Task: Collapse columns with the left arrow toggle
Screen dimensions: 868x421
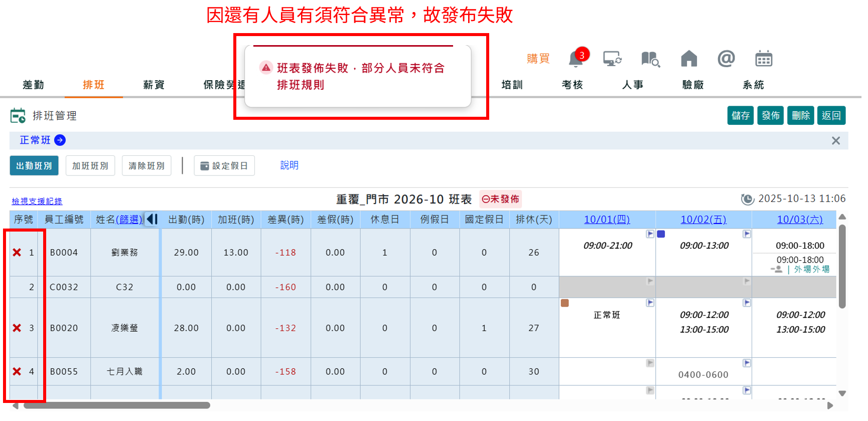Action: (152, 220)
